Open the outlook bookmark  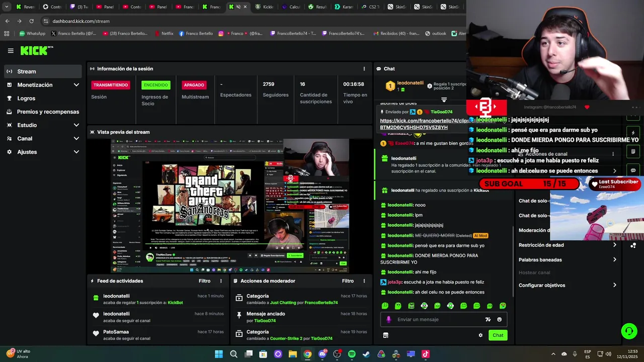[435, 34]
